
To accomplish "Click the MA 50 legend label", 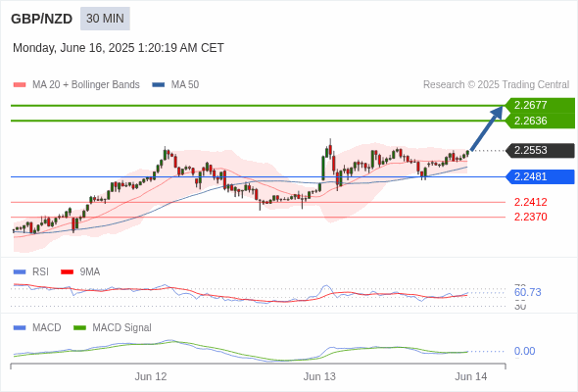I will (x=185, y=85).
